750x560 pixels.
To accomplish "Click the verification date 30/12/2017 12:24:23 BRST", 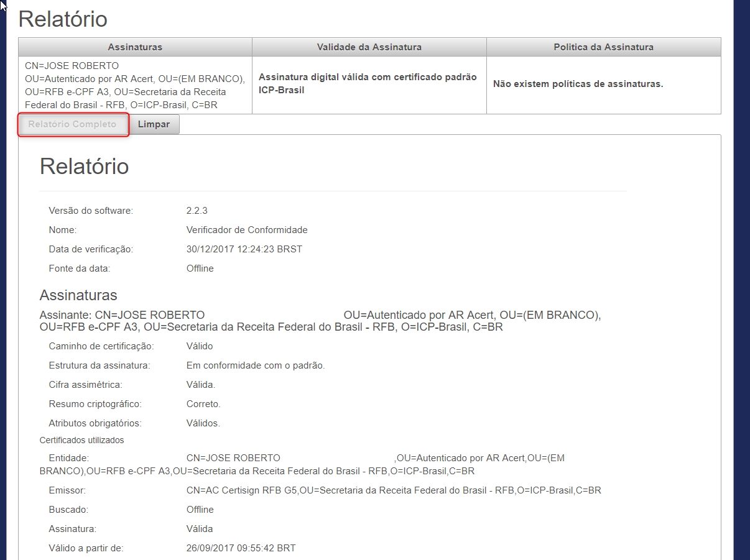I will [x=244, y=249].
